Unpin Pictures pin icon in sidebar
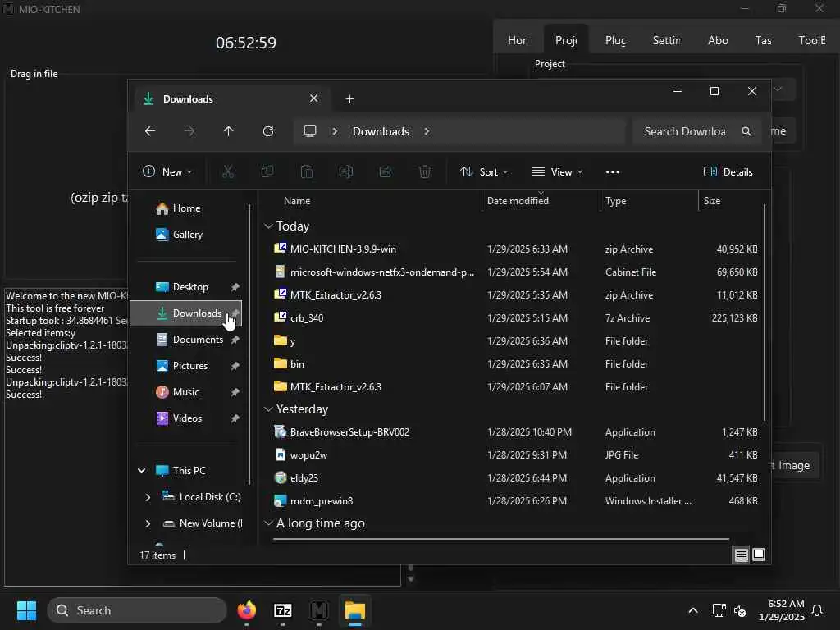 point(235,366)
